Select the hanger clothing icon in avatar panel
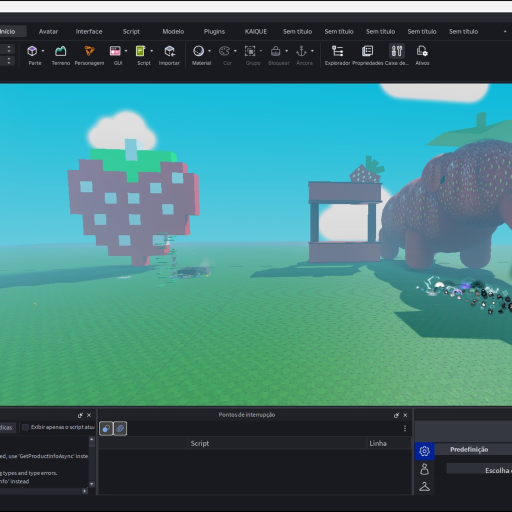The height and width of the screenshot is (512, 512). [x=424, y=487]
